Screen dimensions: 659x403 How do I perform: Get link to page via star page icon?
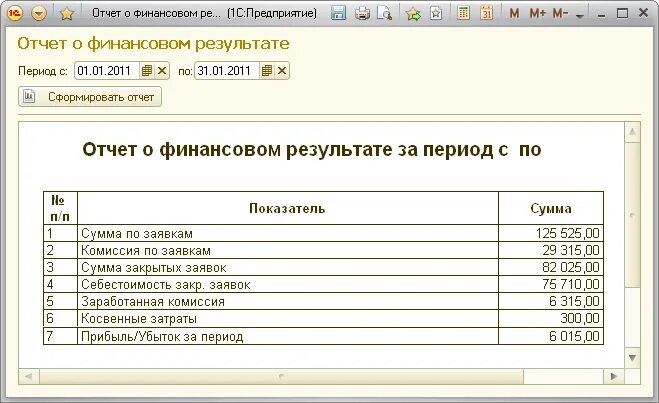click(436, 13)
